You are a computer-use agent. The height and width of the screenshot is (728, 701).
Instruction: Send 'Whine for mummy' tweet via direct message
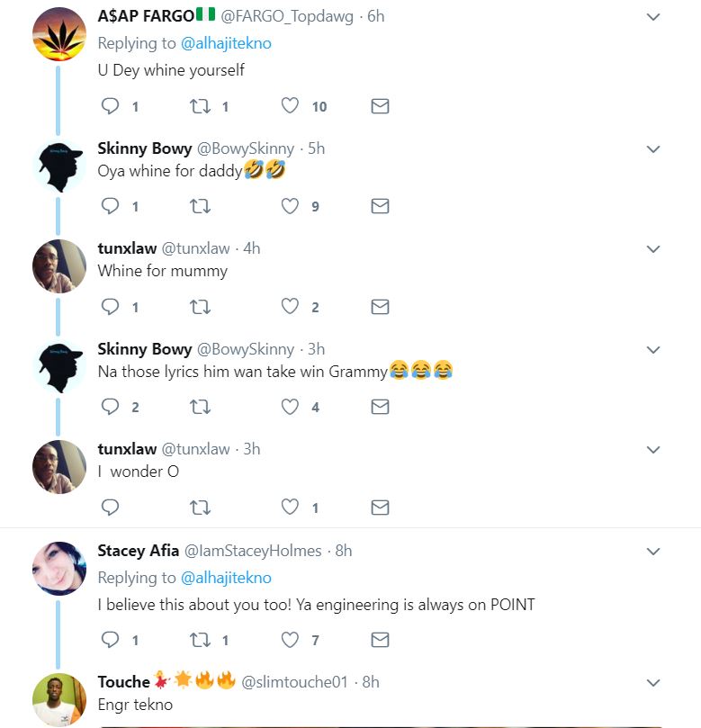[380, 307]
